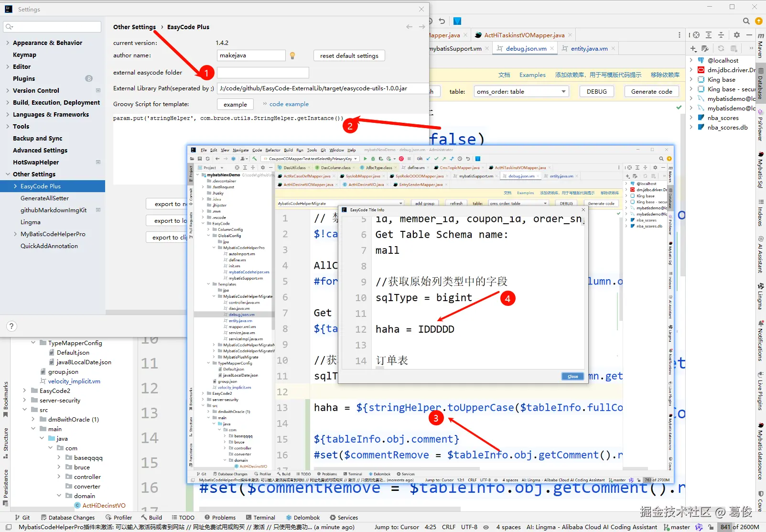The image size is (766, 532).
Task: Click the orange IDE update arrow icon
Action: point(758,21)
